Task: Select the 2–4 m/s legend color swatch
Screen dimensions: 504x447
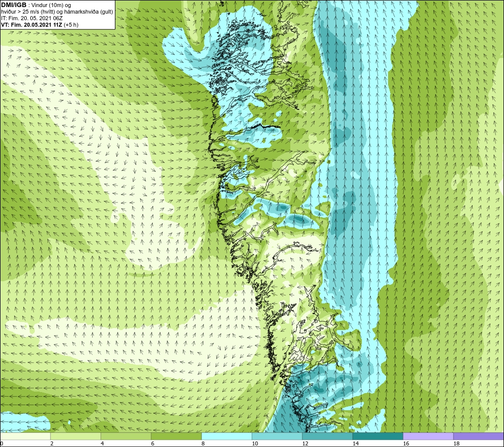Action: [76, 436]
